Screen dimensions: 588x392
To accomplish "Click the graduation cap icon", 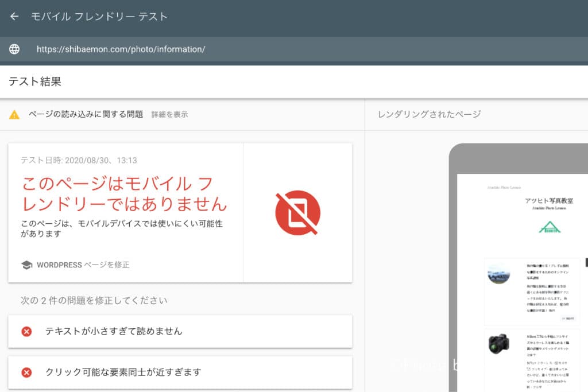I will tap(26, 265).
